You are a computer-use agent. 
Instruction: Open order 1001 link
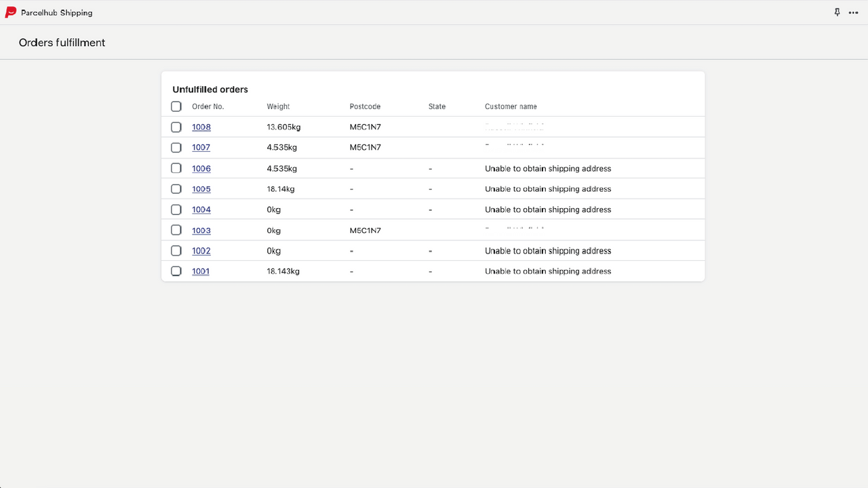point(201,271)
